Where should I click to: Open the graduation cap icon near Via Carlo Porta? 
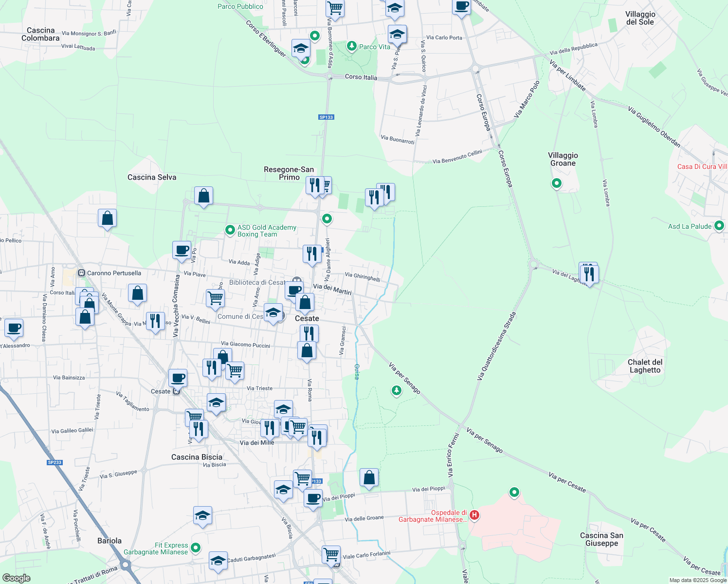point(397,33)
